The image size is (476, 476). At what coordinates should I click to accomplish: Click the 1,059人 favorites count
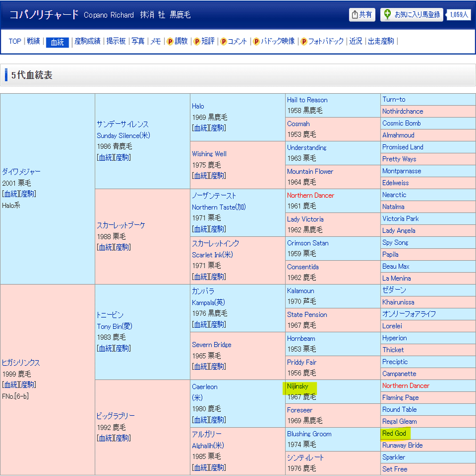point(459,15)
